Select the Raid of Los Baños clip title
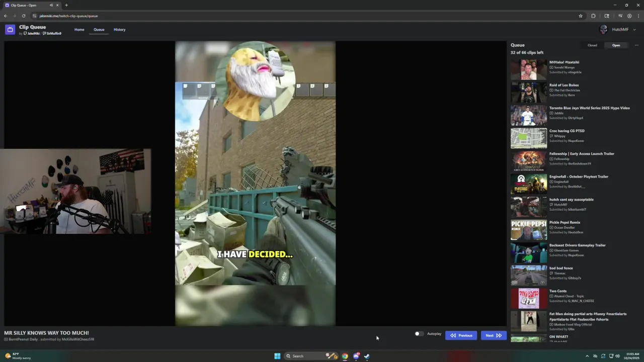644x362 pixels. pos(564,85)
